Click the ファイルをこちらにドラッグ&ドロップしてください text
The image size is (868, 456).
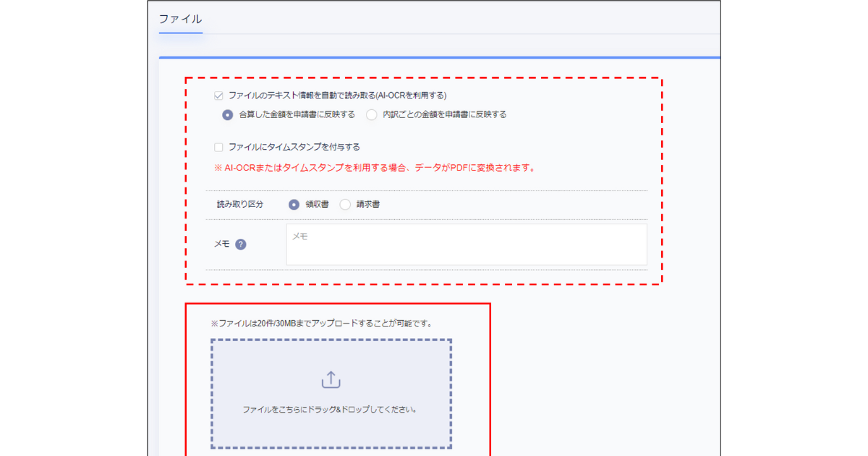coord(331,409)
